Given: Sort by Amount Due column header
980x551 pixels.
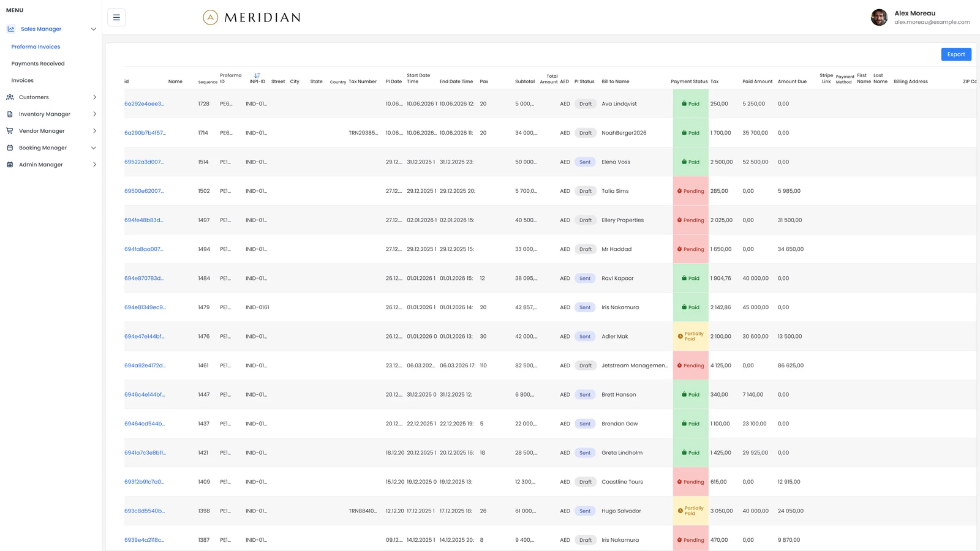Looking at the screenshot, I should (792, 81).
